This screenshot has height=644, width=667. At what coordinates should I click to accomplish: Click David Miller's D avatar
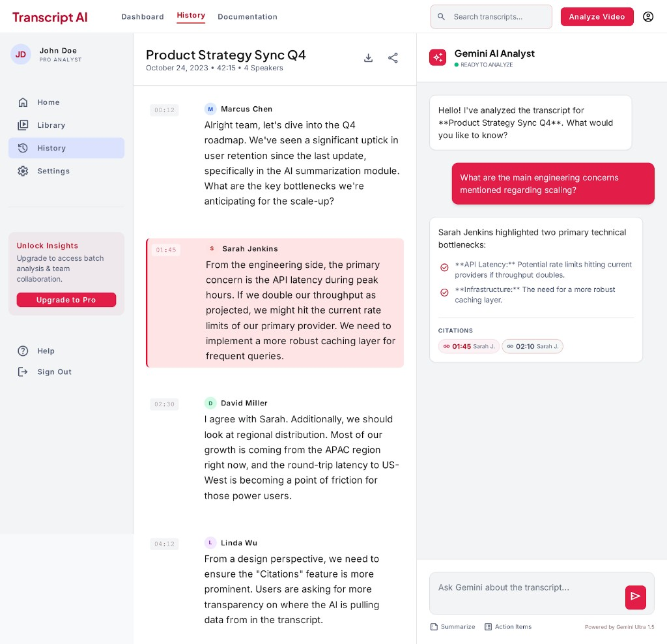coord(210,403)
